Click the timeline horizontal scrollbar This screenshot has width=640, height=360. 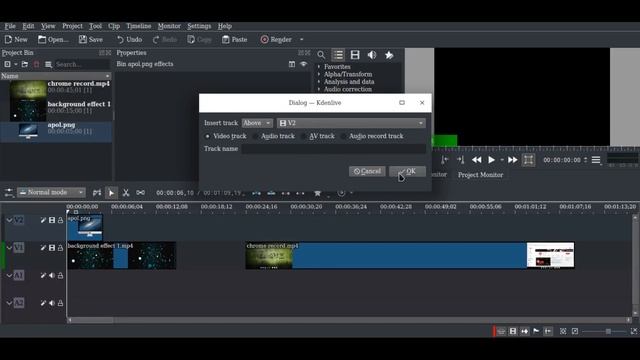[x=349, y=320]
